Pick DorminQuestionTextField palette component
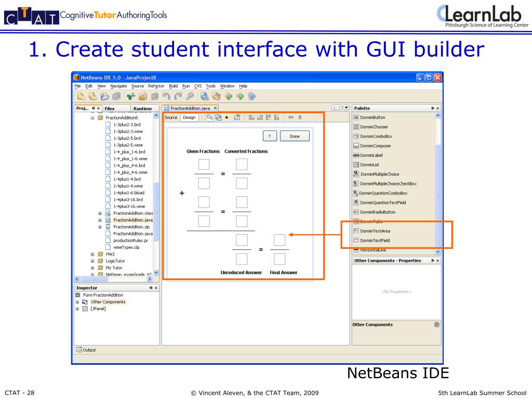Image resolution: width=532 pixels, height=399 pixels. [x=379, y=203]
